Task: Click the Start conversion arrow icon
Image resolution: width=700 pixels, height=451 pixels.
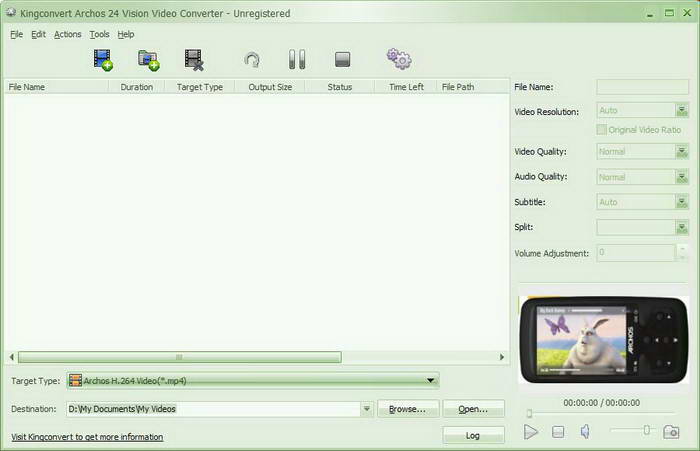Action: coord(252,60)
